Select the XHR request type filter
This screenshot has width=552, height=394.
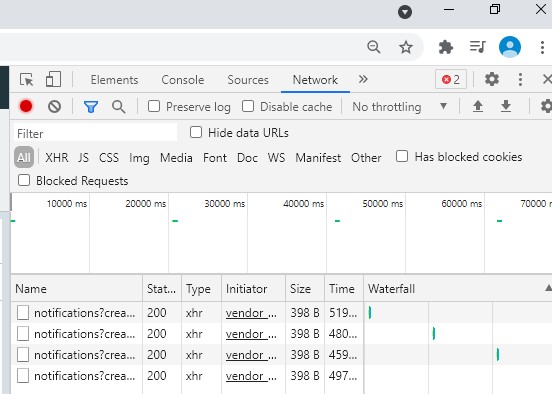[57, 157]
